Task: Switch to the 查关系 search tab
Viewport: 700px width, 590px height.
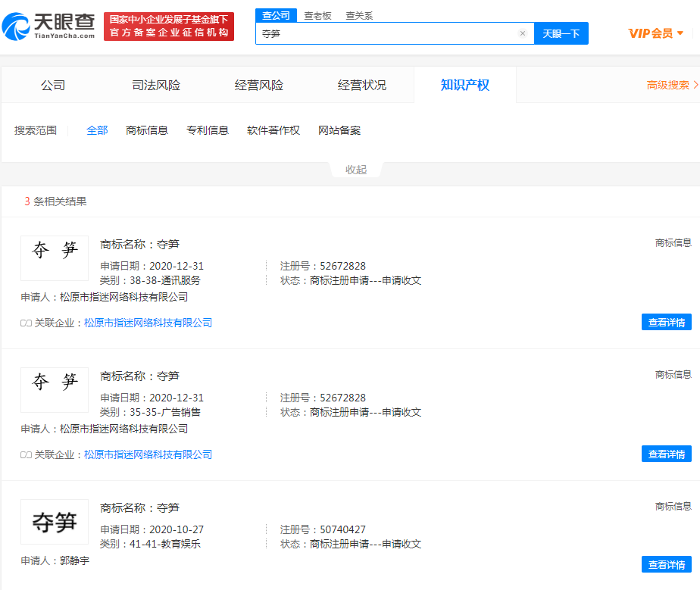Action: [359, 15]
